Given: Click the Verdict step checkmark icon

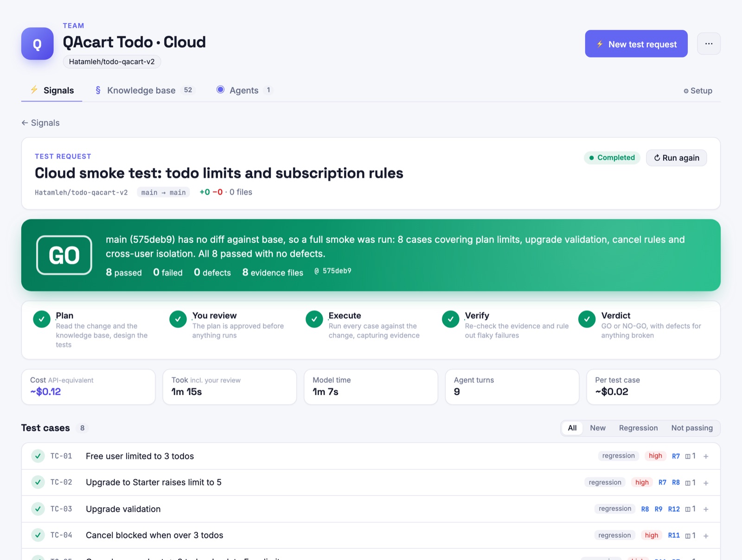Looking at the screenshot, I should click(x=587, y=319).
